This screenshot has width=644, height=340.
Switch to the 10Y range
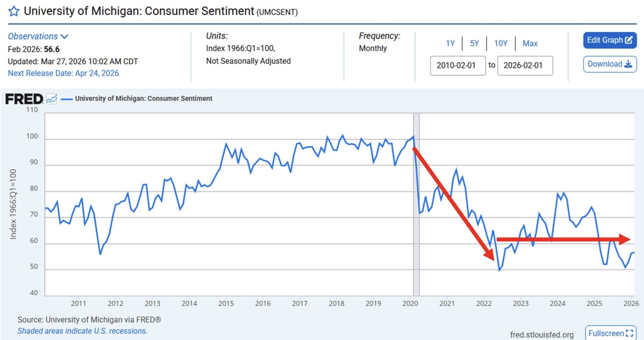pos(501,43)
